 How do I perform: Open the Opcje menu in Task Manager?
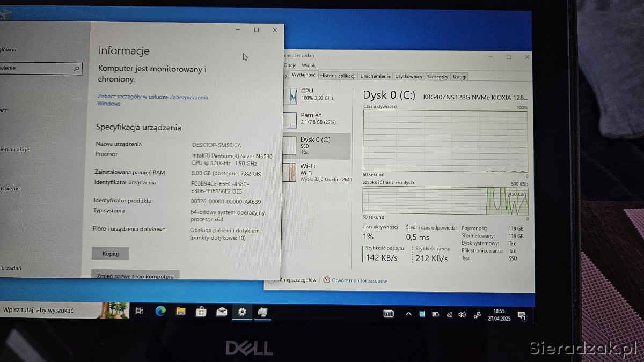click(x=290, y=65)
